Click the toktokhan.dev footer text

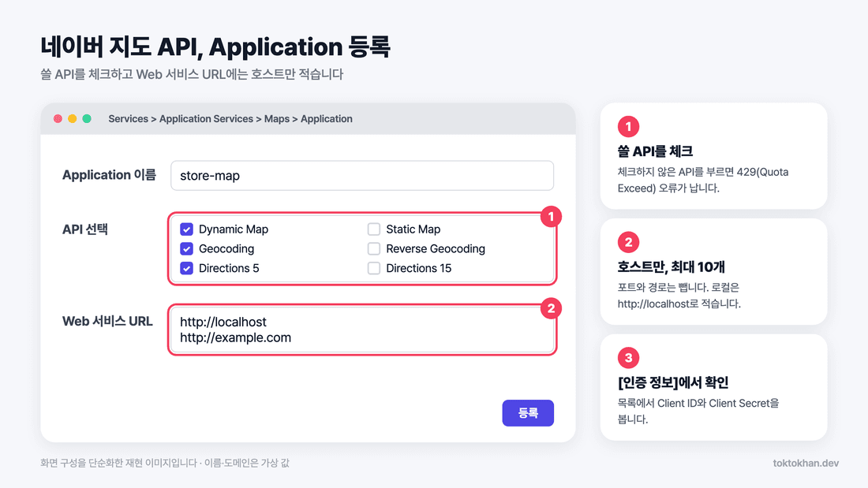(x=806, y=463)
